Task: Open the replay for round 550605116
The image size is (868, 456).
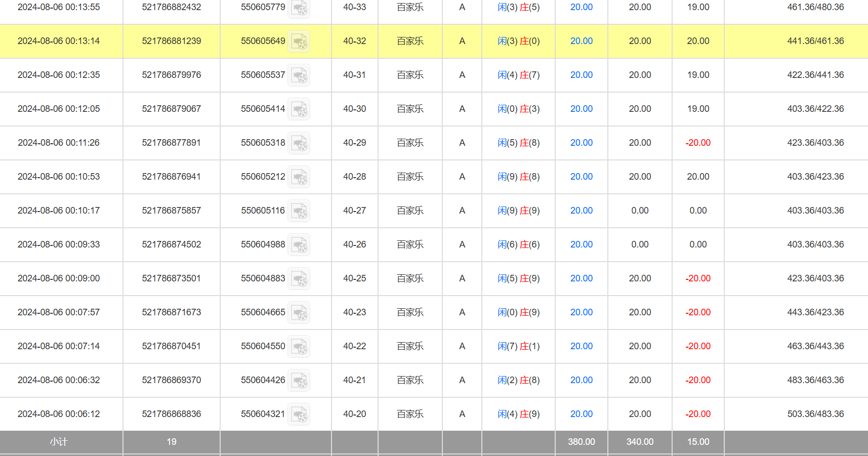Action: [x=299, y=211]
